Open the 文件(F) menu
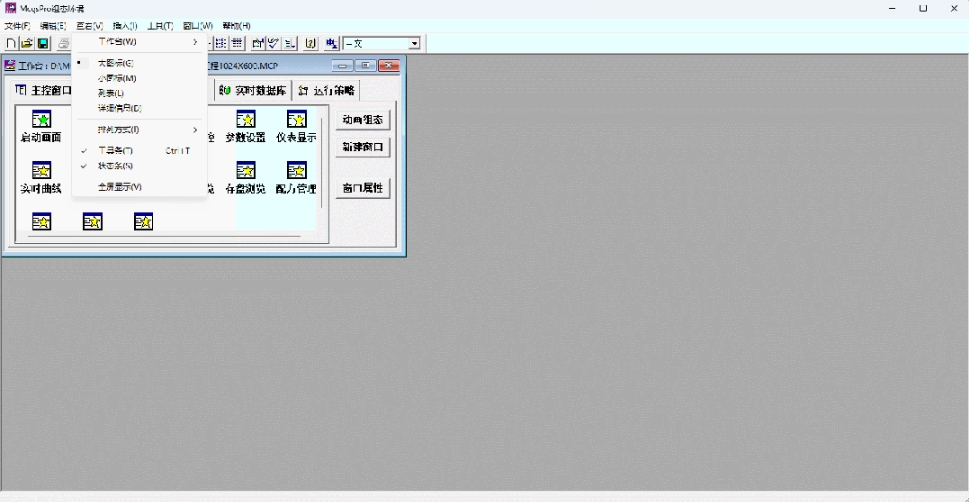The image size is (969, 502). click(x=17, y=26)
